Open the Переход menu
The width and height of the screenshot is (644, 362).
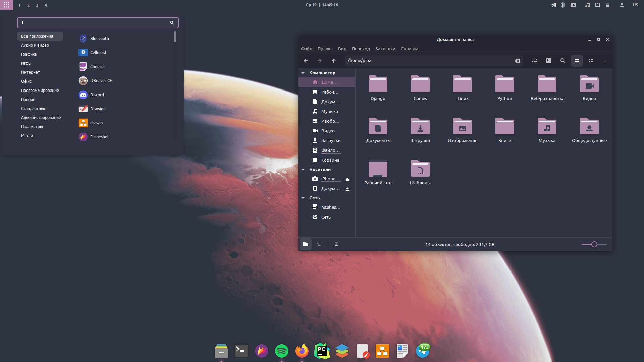click(361, 49)
